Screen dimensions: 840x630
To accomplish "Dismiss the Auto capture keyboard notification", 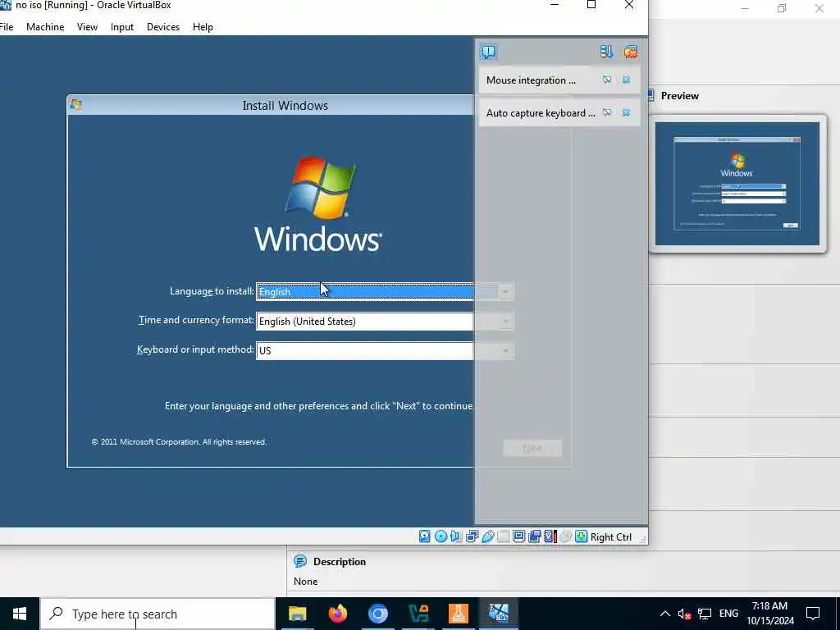I will click(x=626, y=112).
